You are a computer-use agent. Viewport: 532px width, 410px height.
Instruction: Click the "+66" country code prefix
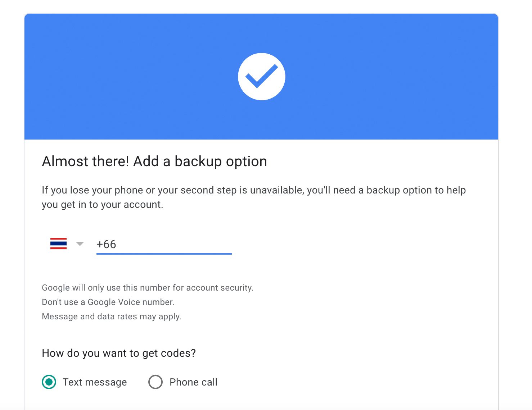[106, 244]
